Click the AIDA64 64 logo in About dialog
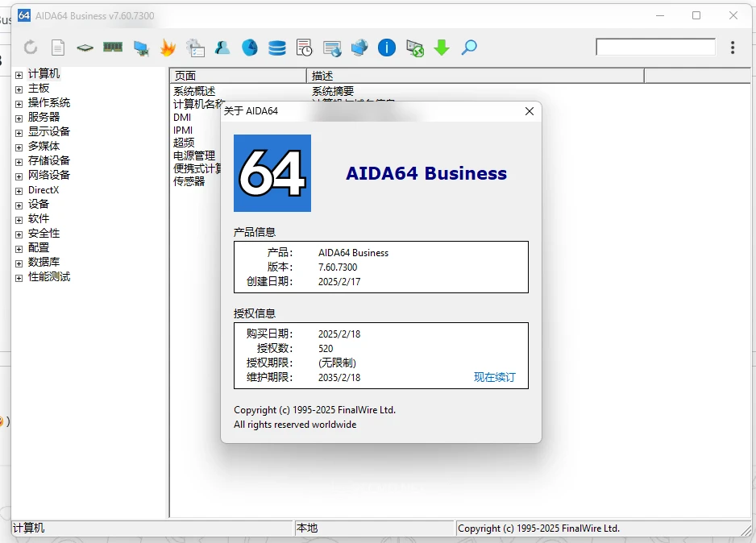Viewport: 756px width, 543px height. click(272, 173)
